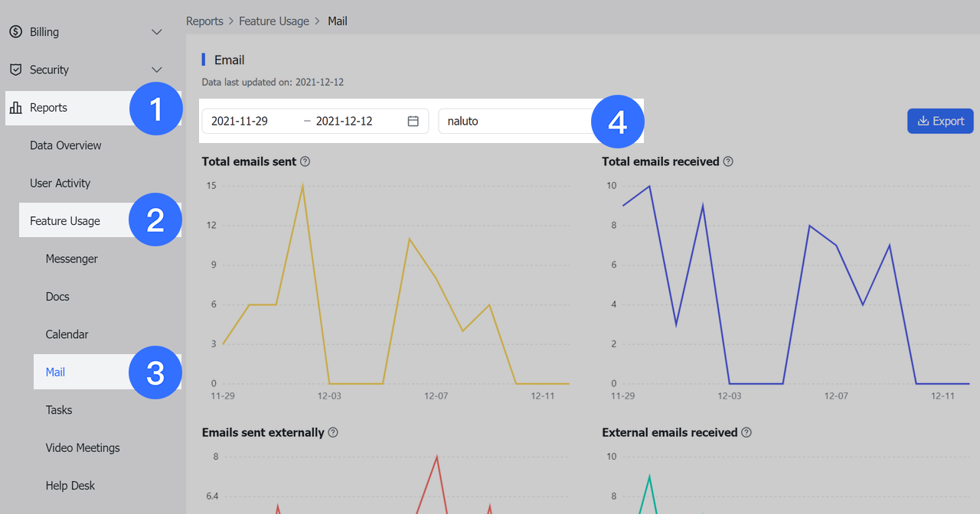Show help for Total emails received
The height and width of the screenshot is (514, 980).
(728, 161)
